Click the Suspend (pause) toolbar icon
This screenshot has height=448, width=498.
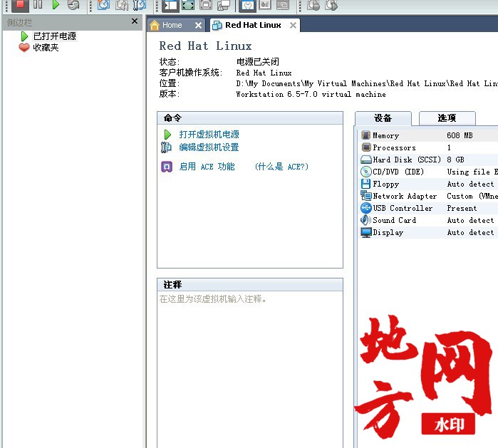click(x=38, y=4)
